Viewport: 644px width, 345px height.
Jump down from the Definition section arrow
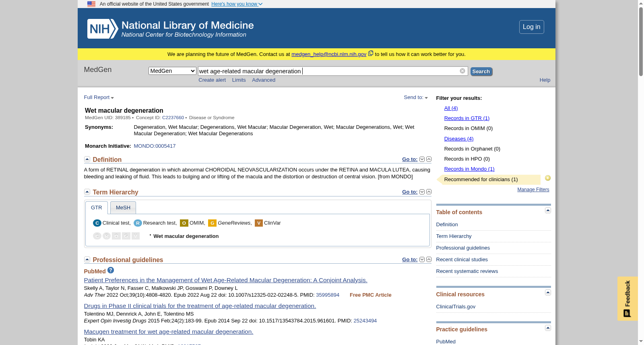[422, 159]
